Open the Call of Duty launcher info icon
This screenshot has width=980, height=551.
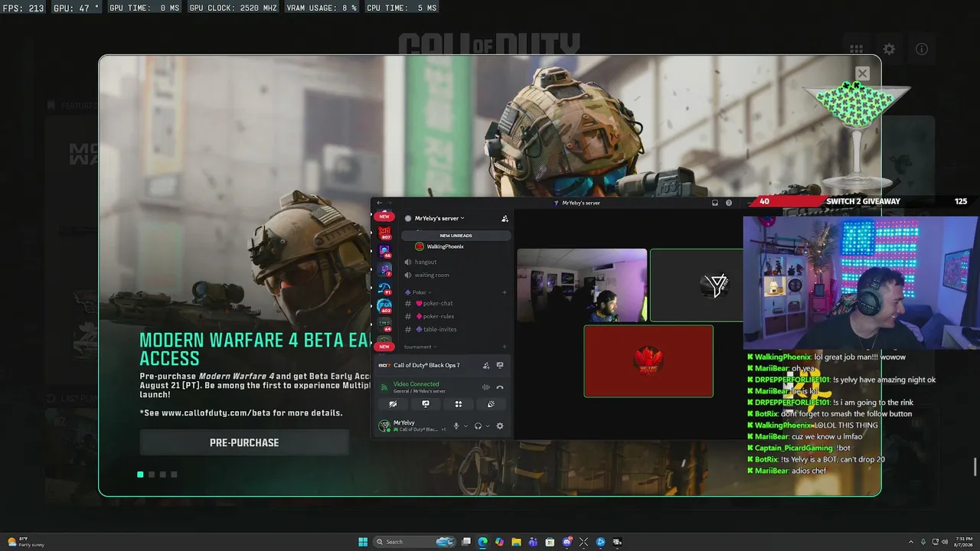click(x=922, y=49)
